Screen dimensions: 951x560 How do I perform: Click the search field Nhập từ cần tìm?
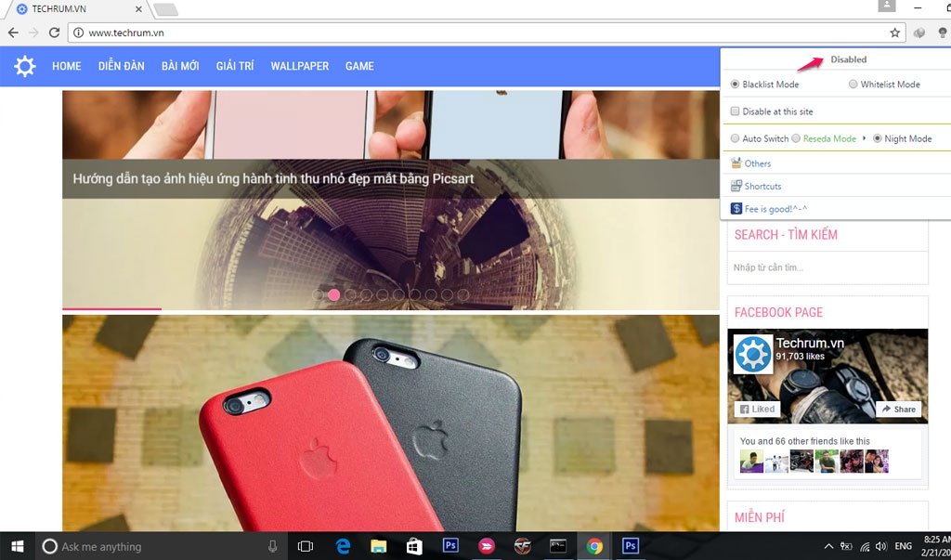click(827, 267)
